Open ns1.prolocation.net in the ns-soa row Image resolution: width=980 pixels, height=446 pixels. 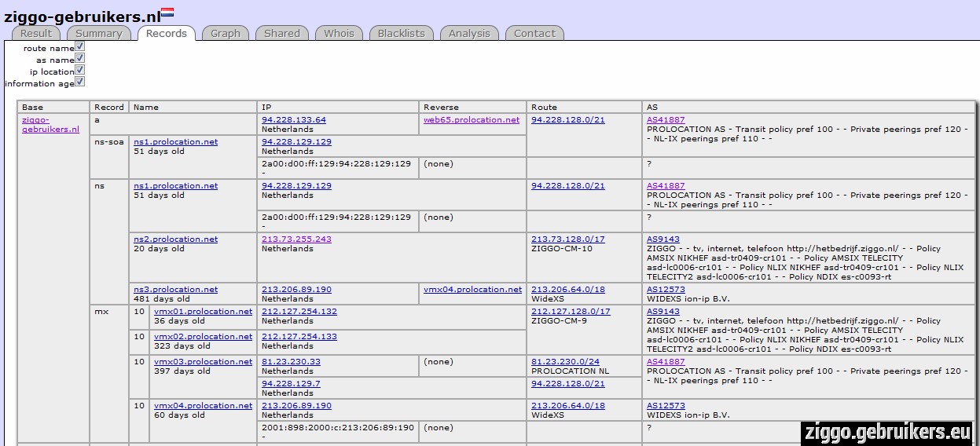tap(176, 141)
